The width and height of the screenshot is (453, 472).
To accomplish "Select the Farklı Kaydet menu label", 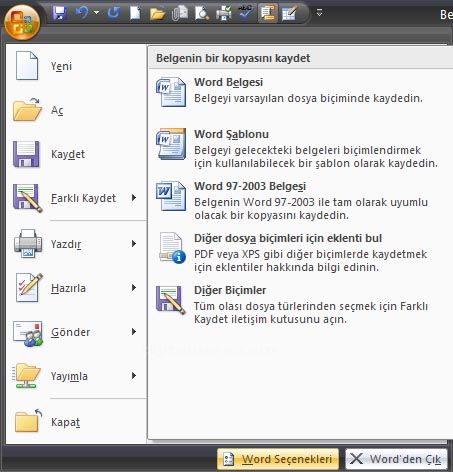I will (x=83, y=198).
